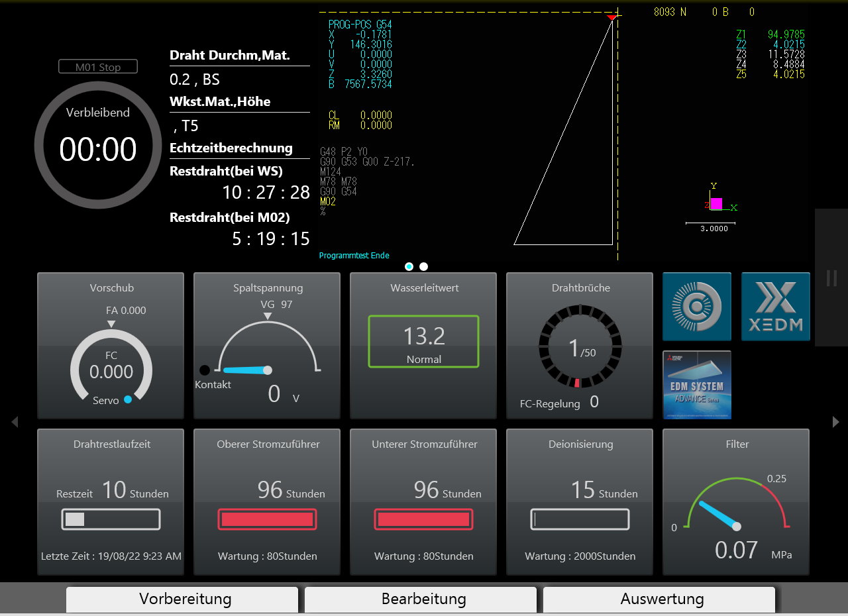848x616 pixels.
Task: Click the 13.2 Normal conductivity value box
Action: (x=424, y=342)
